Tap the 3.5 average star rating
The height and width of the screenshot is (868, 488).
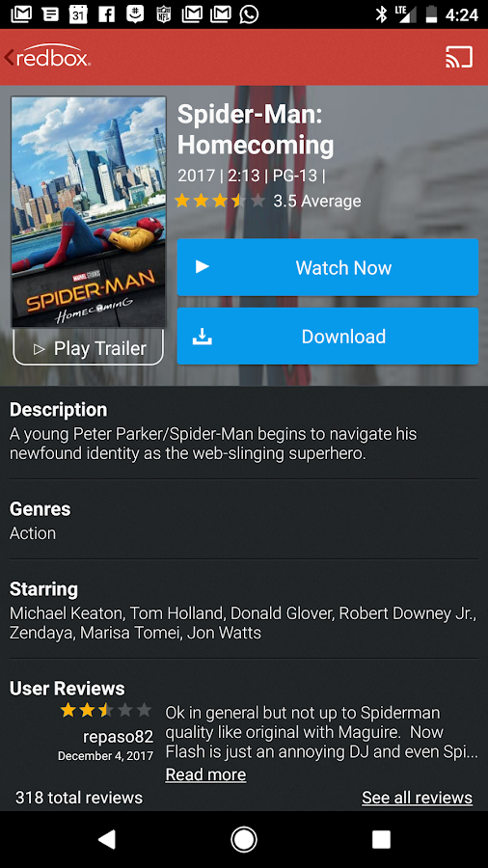pyautogui.click(x=268, y=201)
